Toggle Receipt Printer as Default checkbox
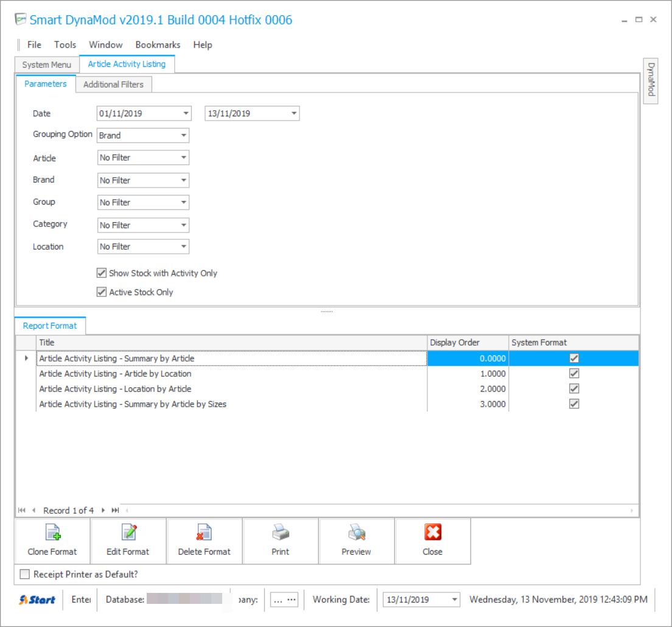 pyautogui.click(x=25, y=574)
